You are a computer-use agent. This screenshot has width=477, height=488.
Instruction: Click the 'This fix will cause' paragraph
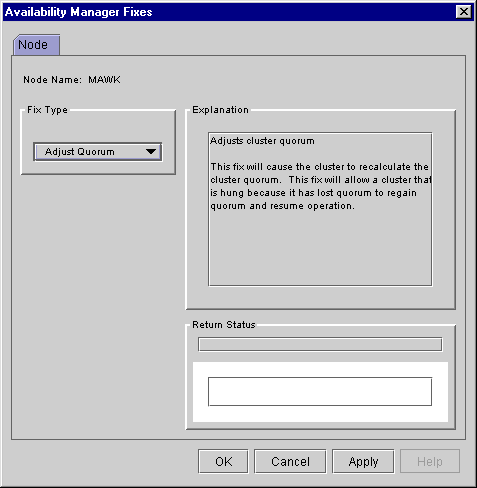[321, 186]
